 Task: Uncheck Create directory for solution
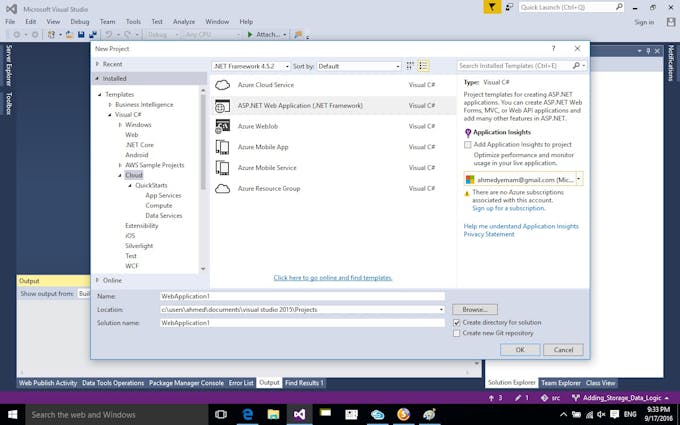click(457, 323)
